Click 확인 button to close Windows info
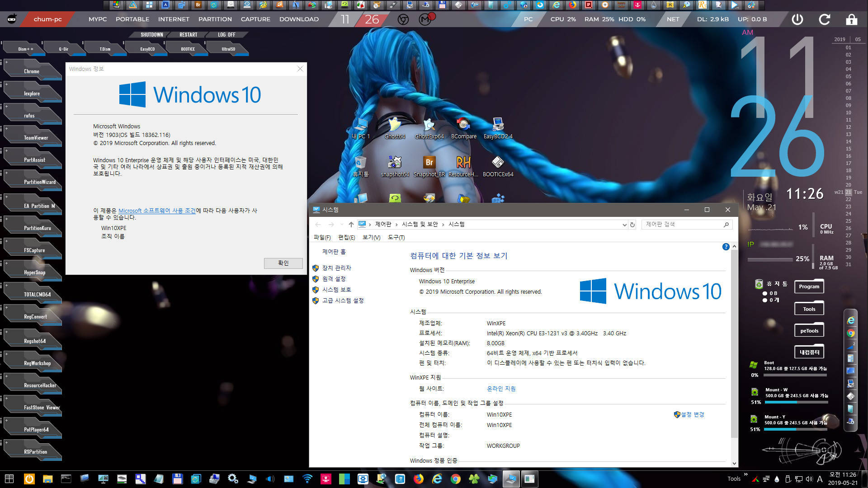Image resolution: width=868 pixels, height=488 pixels. click(x=283, y=263)
